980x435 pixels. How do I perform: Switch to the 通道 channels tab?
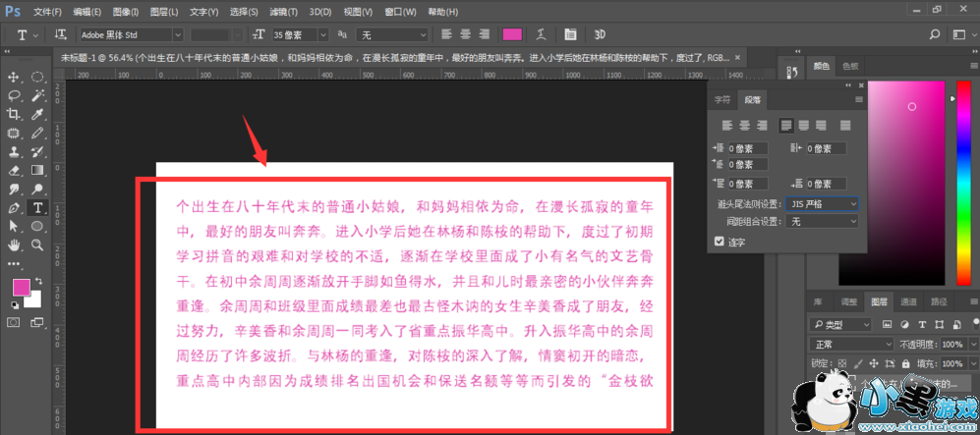pos(908,301)
